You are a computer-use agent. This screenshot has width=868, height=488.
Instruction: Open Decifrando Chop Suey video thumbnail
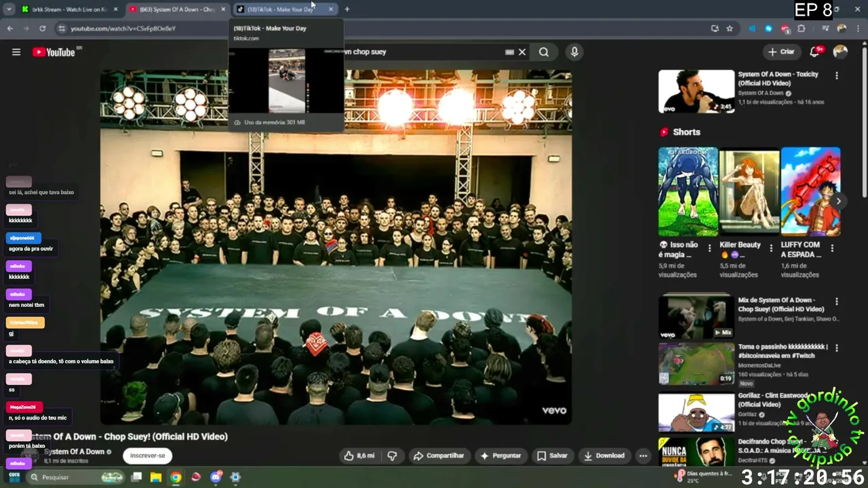696,452
